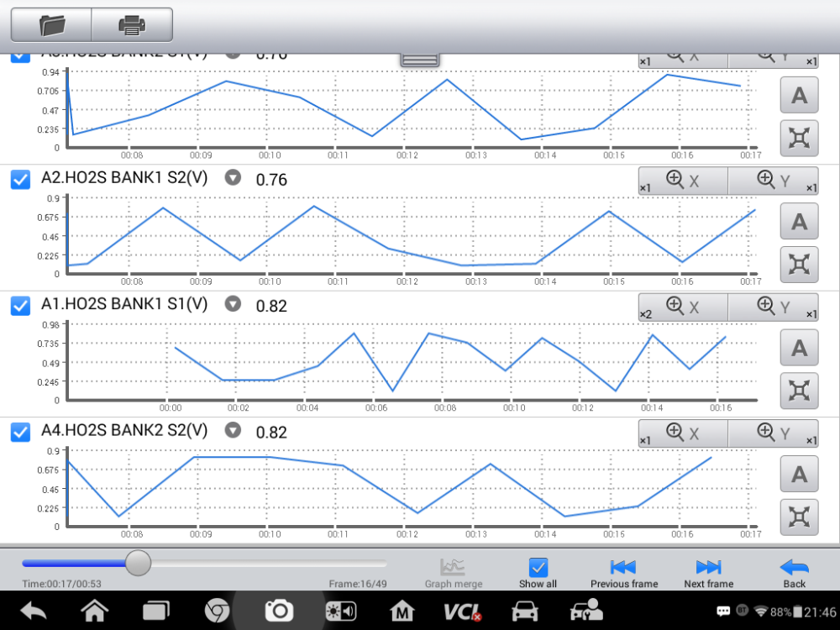
Task: Click the playback time slider handle
Action: pos(138,563)
